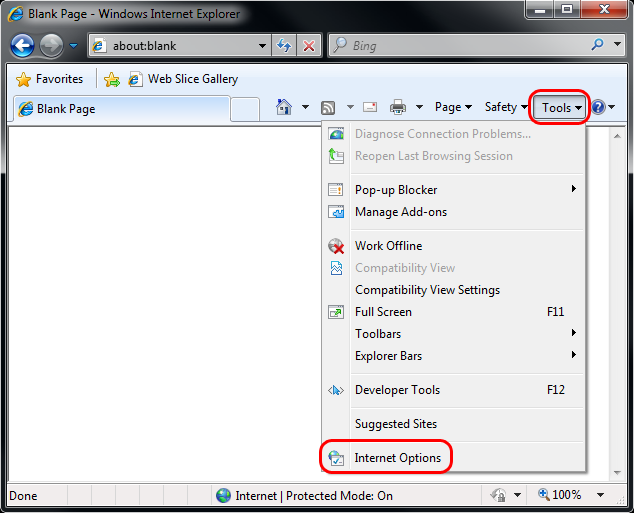The image size is (634, 513).
Task: Click the Refresh button beside address bar
Action: coord(284,46)
